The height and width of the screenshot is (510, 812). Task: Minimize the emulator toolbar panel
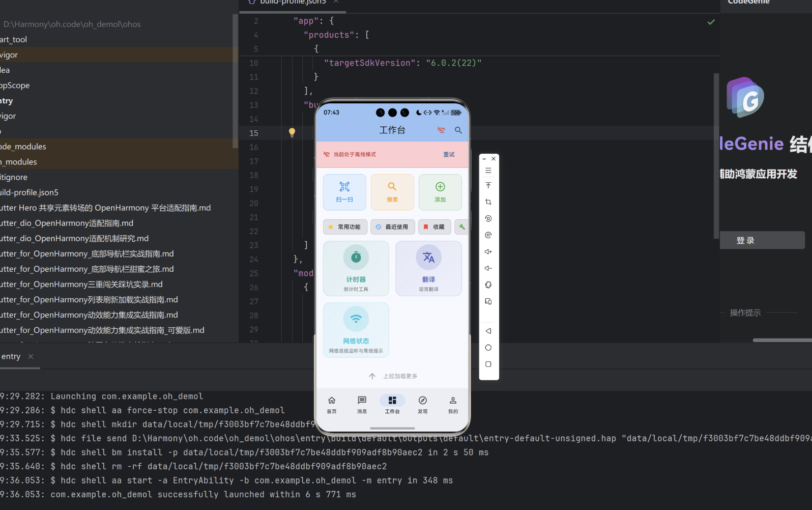click(484, 159)
